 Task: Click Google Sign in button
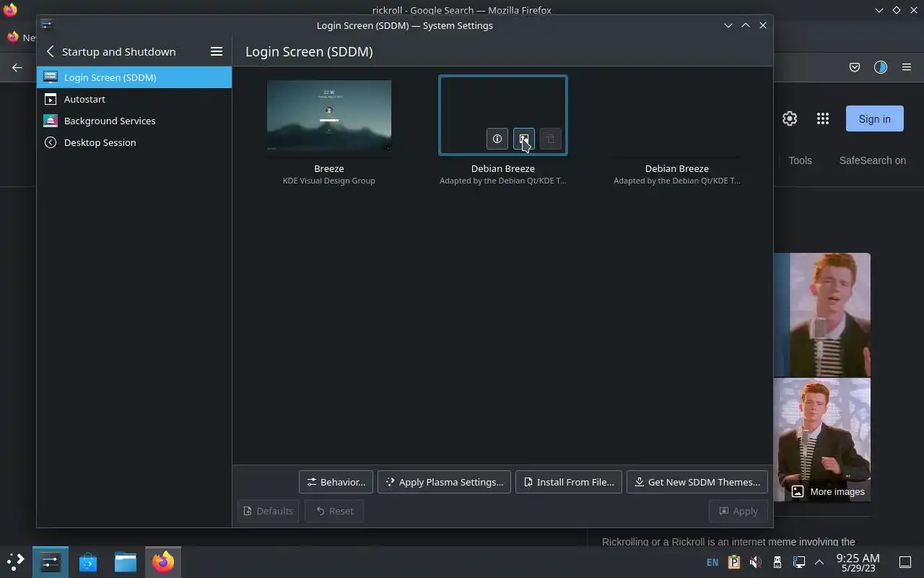(874, 118)
